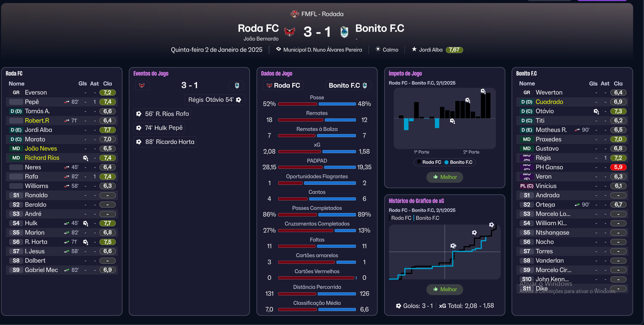Select Roda FC tab in Dados de Jogo
Image resolution: width=644 pixels, height=325 pixels.
283,85
